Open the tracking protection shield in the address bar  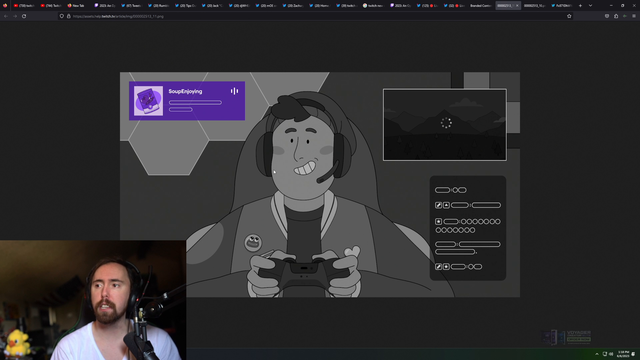62,16
